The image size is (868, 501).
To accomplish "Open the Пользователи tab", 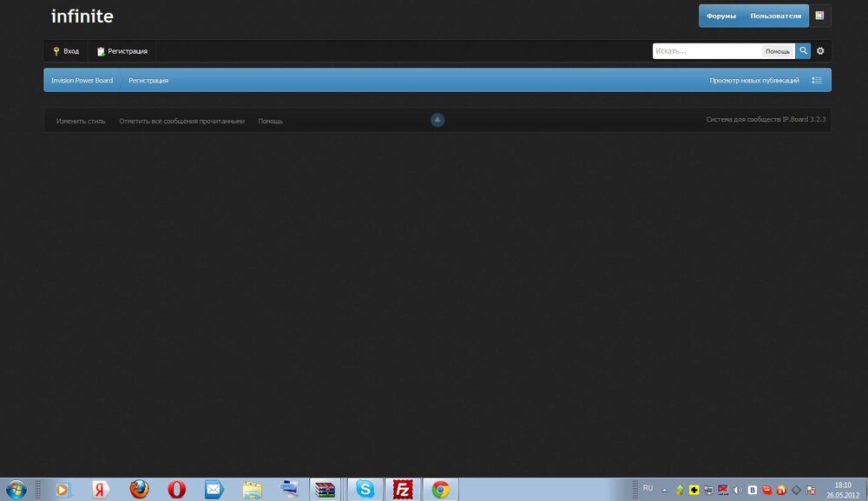I will pyautogui.click(x=775, y=16).
